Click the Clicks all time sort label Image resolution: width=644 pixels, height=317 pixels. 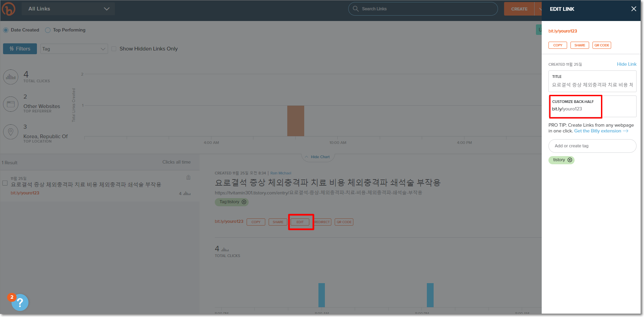(x=176, y=162)
